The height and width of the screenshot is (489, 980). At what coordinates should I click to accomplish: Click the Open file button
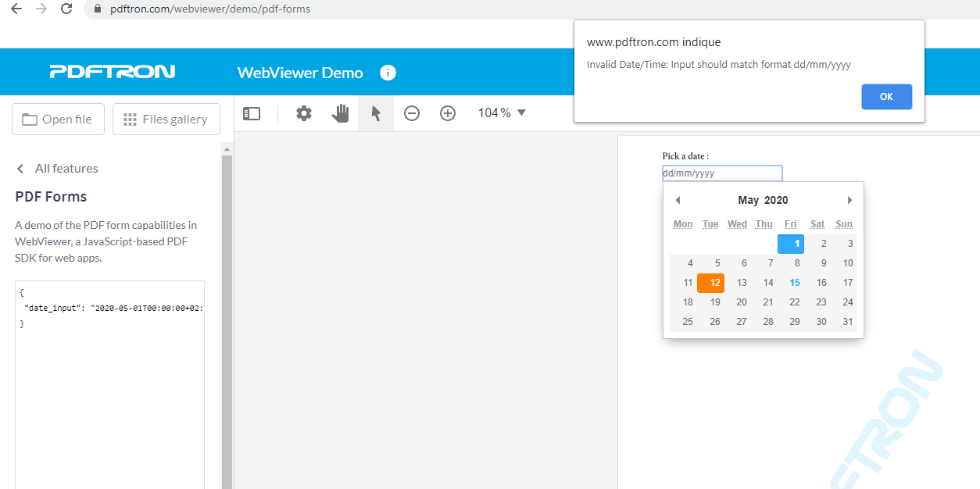tap(59, 120)
